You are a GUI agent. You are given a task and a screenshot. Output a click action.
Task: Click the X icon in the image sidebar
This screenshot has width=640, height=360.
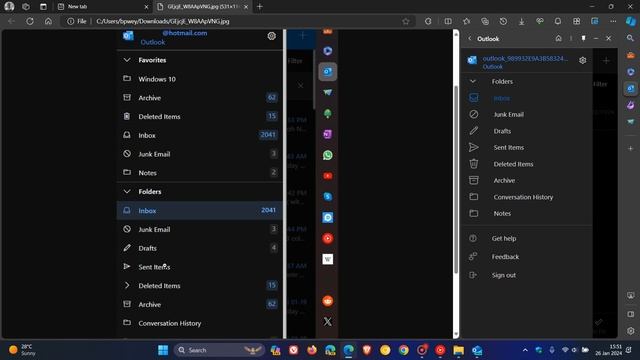327,322
